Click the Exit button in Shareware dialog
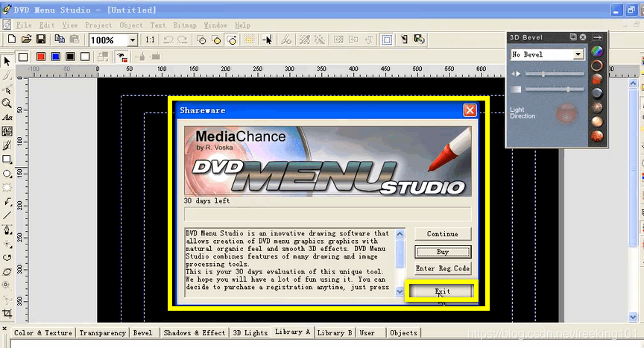Viewport: 644px width, 348px height. 442,291
